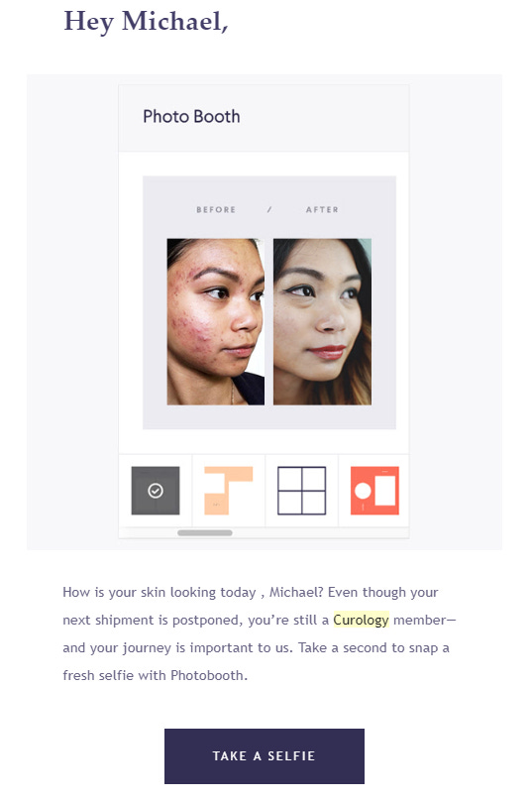Click the horizontal scrollbar below the templates
Screen dimensions: 532x801
coord(205,532)
